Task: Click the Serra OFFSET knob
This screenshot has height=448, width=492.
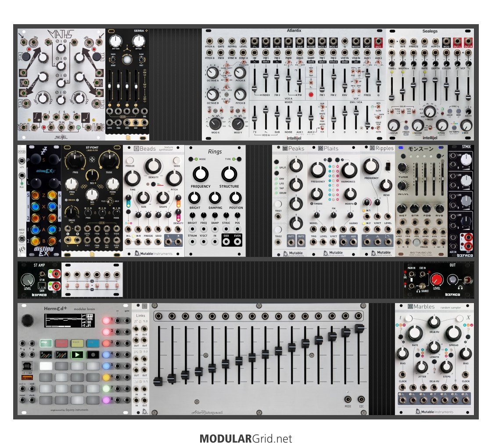Action: coord(138,41)
